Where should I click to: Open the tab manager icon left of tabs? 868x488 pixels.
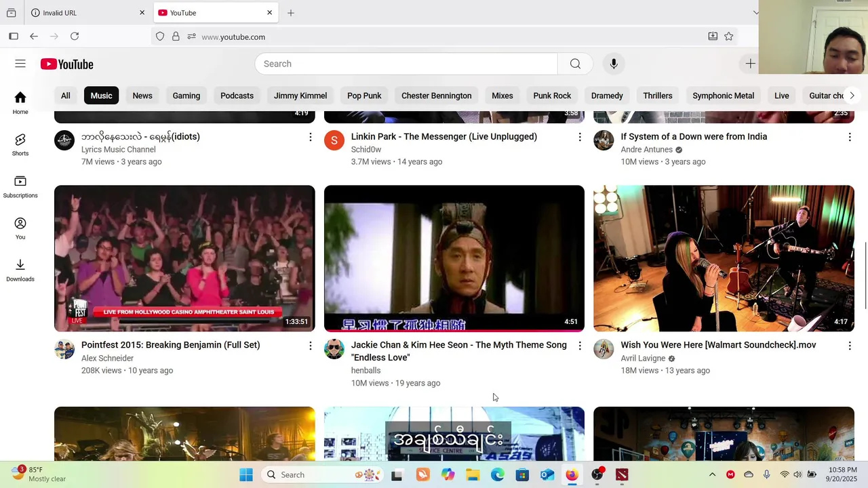(x=12, y=13)
